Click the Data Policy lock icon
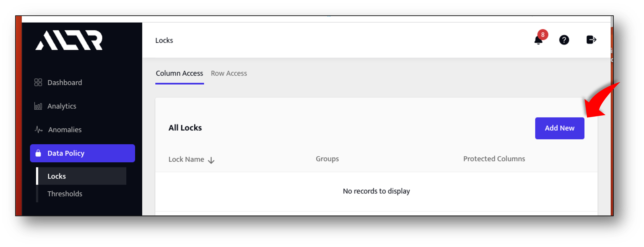The image size is (644, 247). (x=38, y=153)
